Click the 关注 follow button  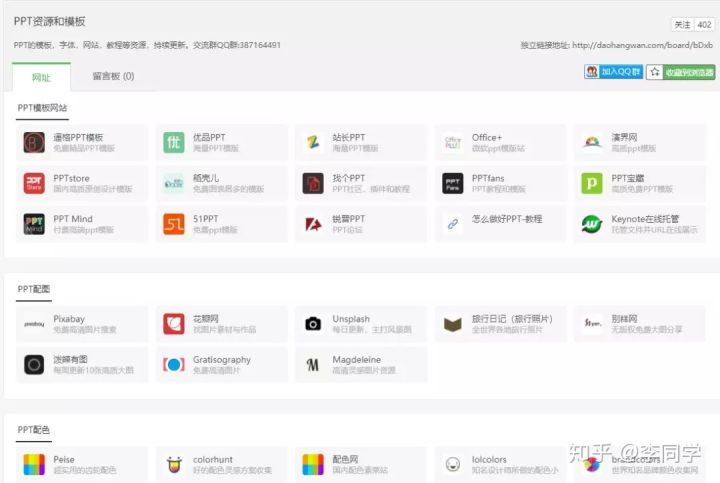point(682,24)
